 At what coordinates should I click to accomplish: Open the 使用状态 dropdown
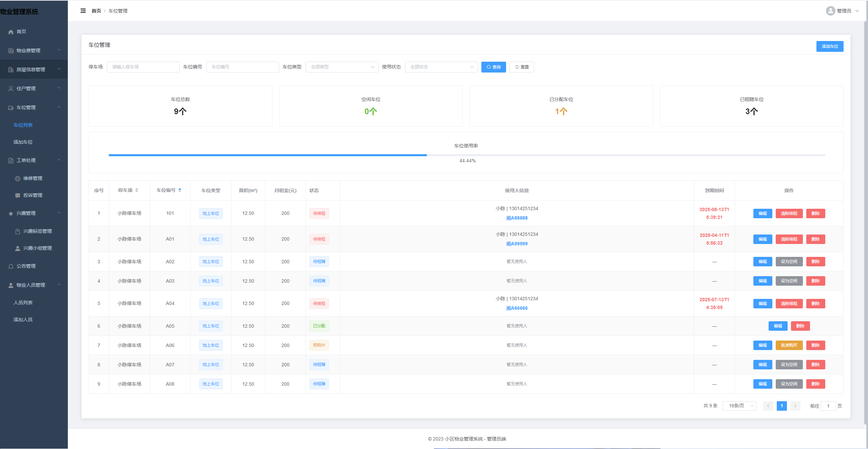(x=441, y=67)
